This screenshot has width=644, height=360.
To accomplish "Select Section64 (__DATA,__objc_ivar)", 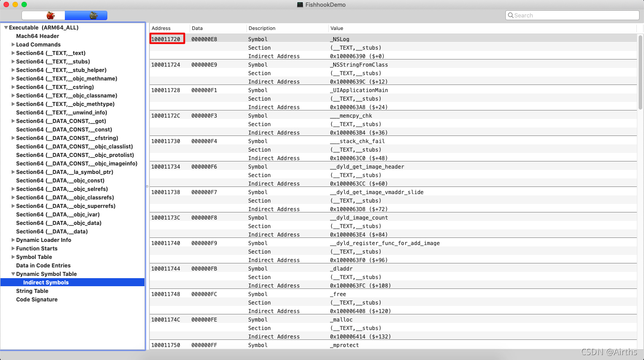I will pos(58,215).
